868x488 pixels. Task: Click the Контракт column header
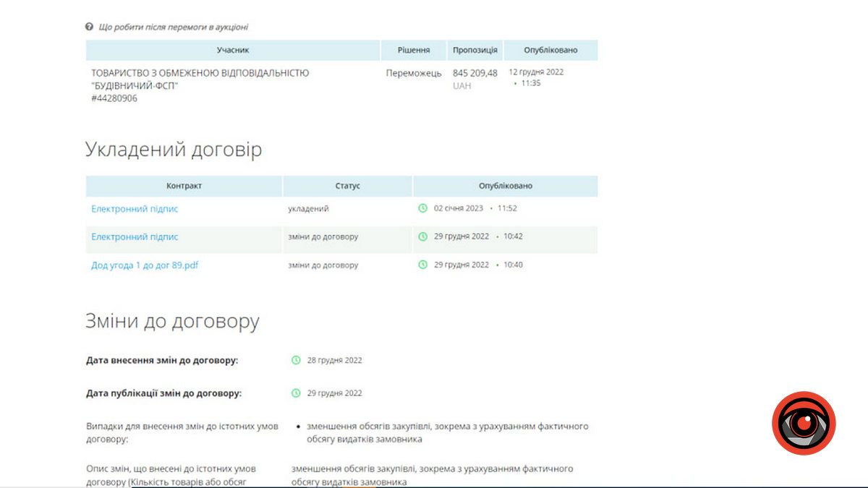pyautogui.click(x=184, y=186)
